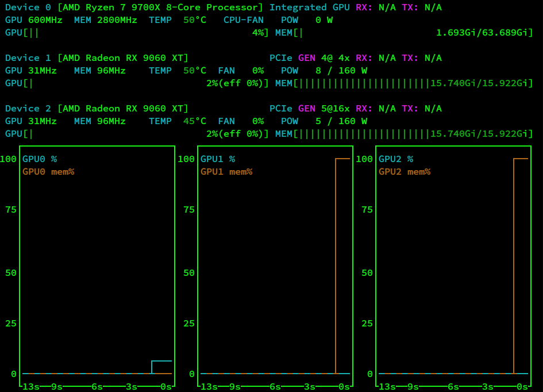Click the 6s time label under GPU1 chart
The image size is (543, 392).
pyautogui.click(x=275, y=387)
